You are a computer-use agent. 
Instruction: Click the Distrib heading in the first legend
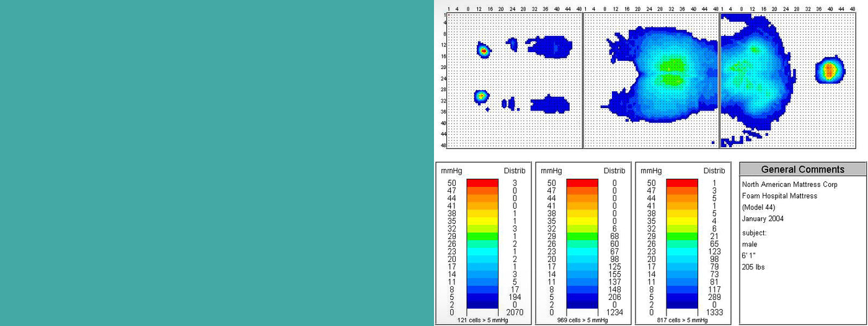click(515, 171)
